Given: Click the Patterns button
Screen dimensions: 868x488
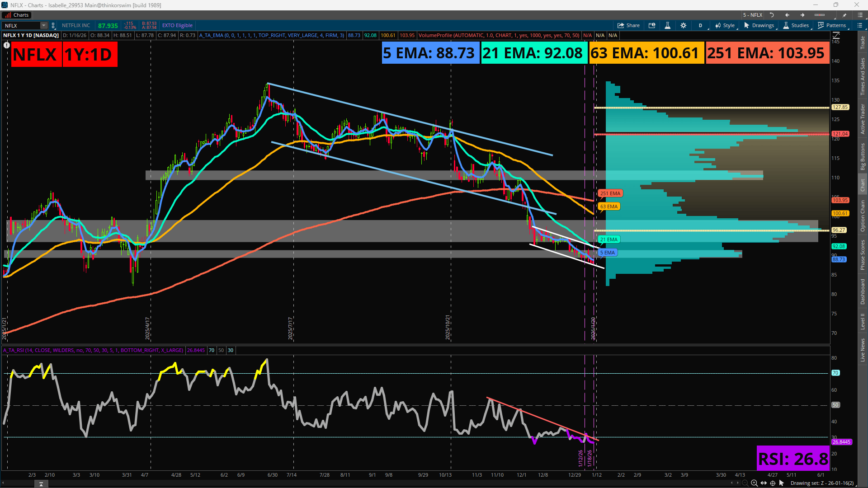Looking at the screenshot, I should pyautogui.click(x=832, y=25).
